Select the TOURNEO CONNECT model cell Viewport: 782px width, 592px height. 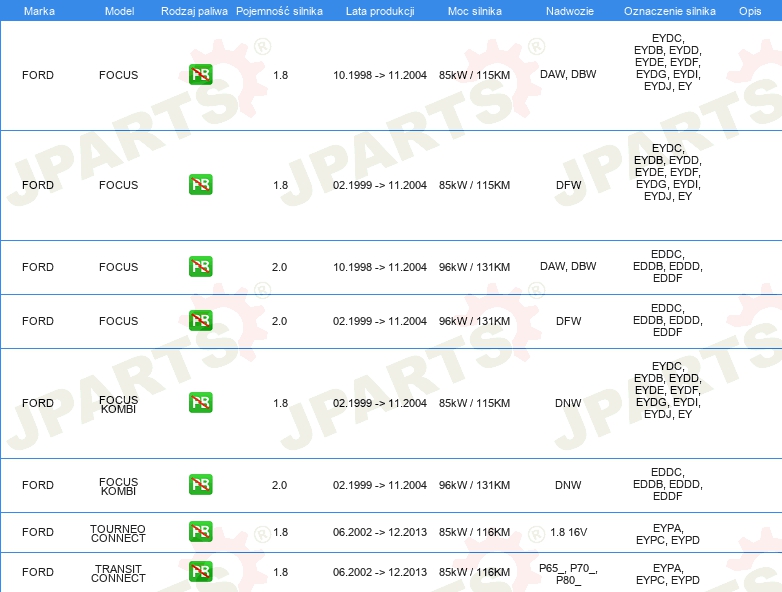[x=118, y=533]
